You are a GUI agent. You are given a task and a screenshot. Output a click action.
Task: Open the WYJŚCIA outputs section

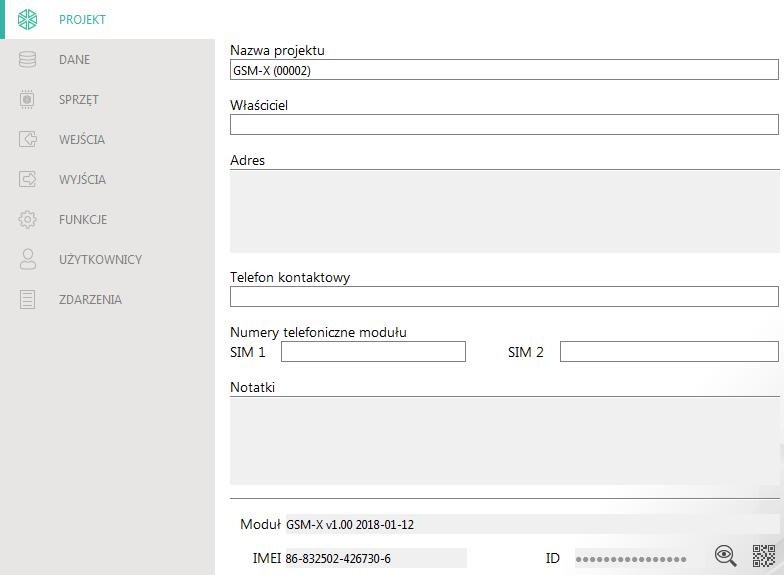click(108, 180)
